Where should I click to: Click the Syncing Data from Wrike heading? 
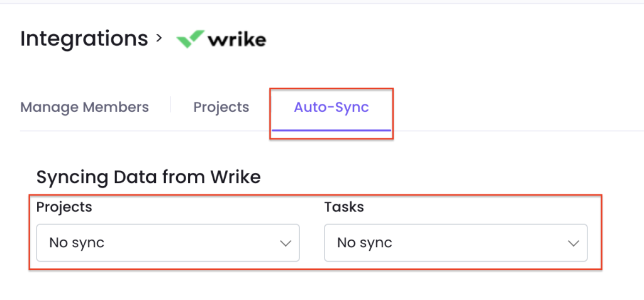[x=148, y=177]
